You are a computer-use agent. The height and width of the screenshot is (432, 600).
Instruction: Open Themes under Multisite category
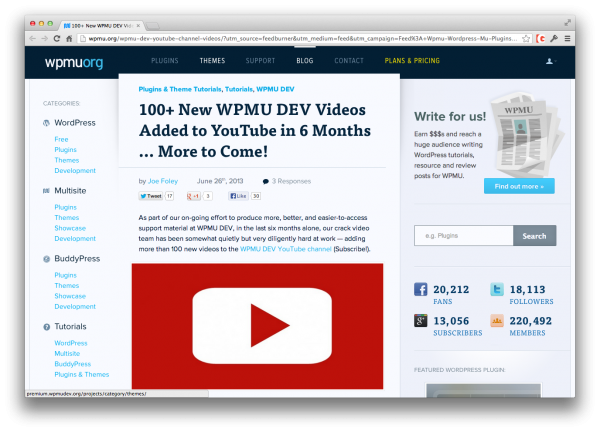(67, 218)
